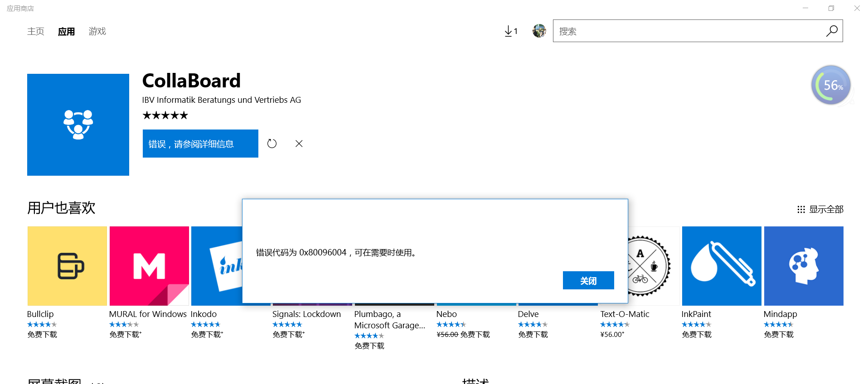Open the Mindapp app icon
The image size is (868, 384).
[803, 266]
